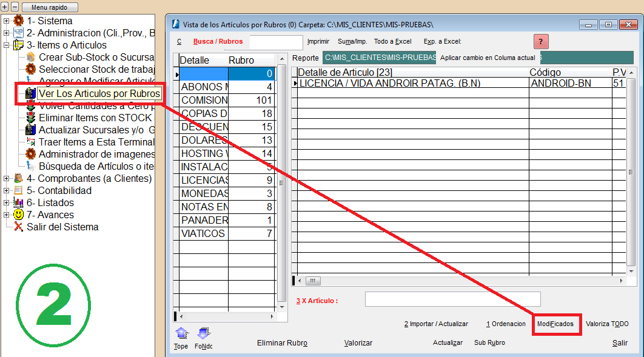This screenshot has width=644, height=357.
Task: Click the minus button above the tree
Action: 15,7
